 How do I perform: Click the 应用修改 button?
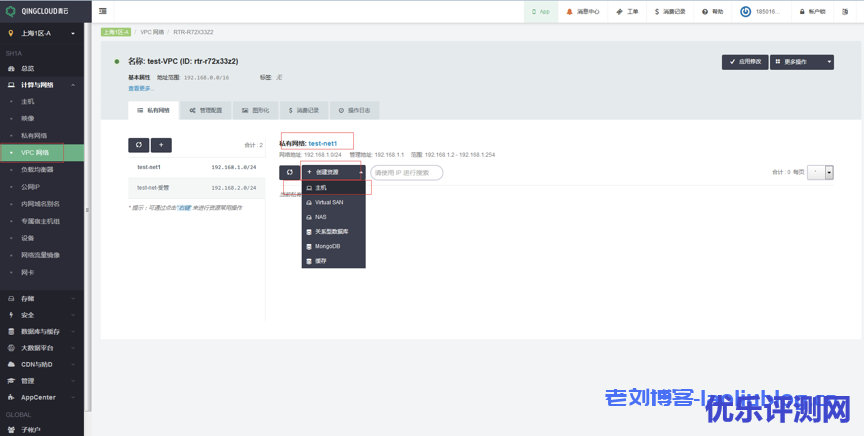745,62
